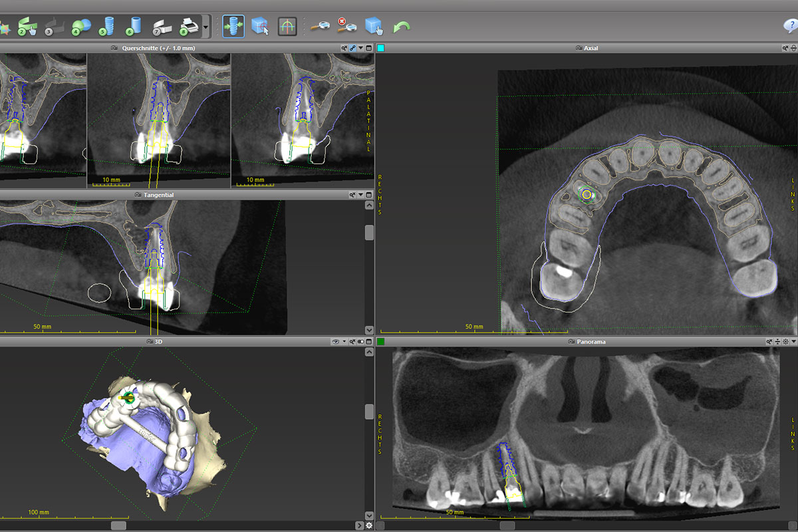
Task: Click workflow step 2 hand pointer icon
Action: [x=27, y=27]
